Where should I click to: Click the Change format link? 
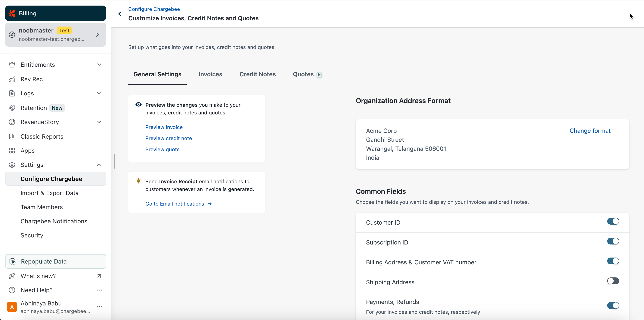pos(590,131)
